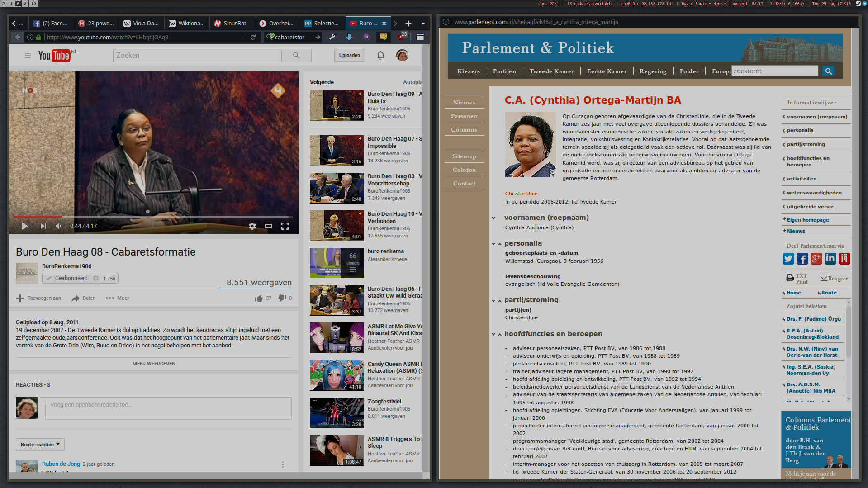The width and height of the screenshot is (868, 488).
Task: Open the Tweede Kamer menu item
Action: click(x=551, y=71)
